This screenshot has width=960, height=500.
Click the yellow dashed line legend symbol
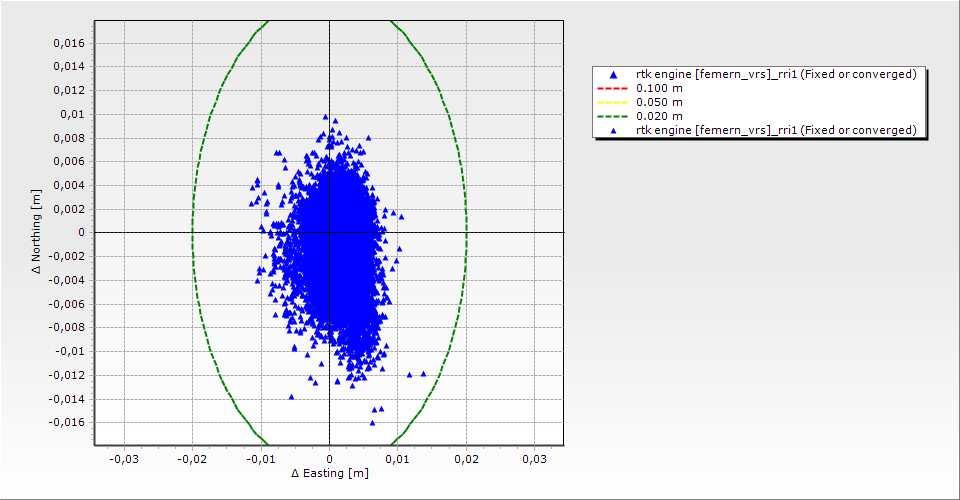614,103
